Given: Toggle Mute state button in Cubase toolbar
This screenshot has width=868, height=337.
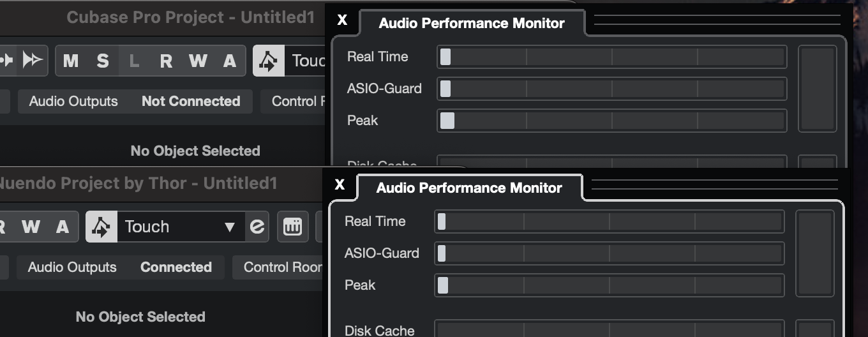Looking at the screenshot, I should tap(71, 61).
